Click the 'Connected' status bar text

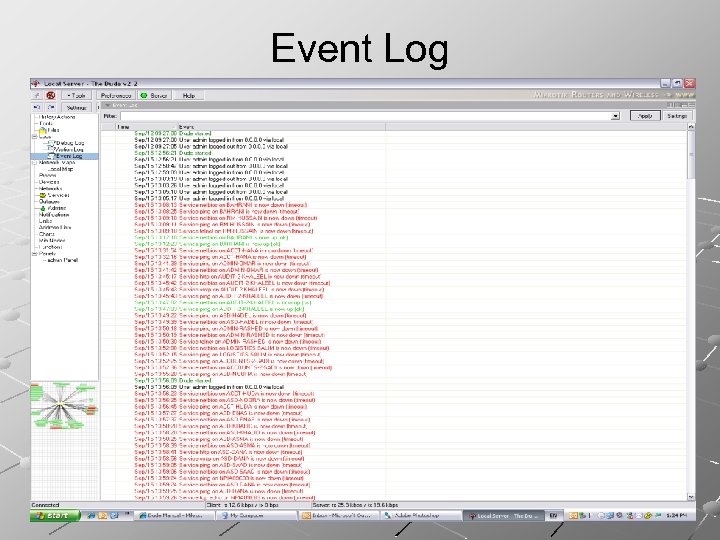tap(45, 505)
